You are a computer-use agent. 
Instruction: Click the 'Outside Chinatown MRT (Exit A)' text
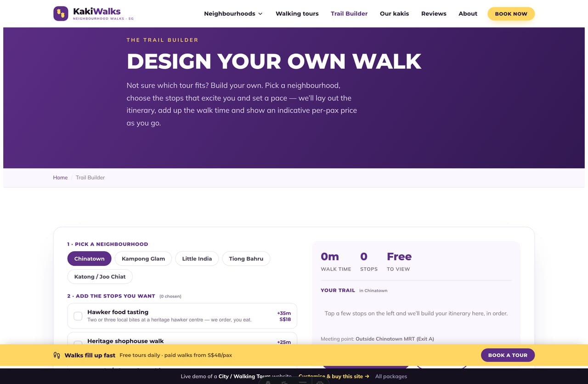[395, 339]
